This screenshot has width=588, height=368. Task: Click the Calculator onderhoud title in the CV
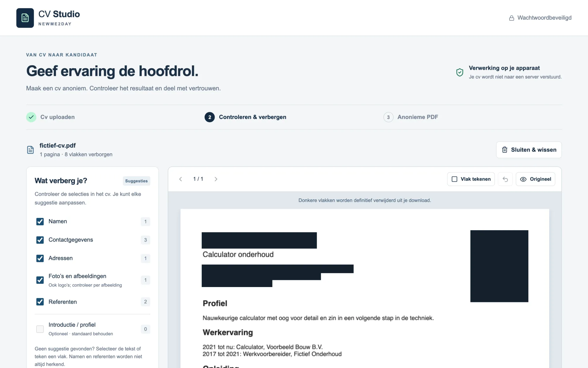(238, 254)
